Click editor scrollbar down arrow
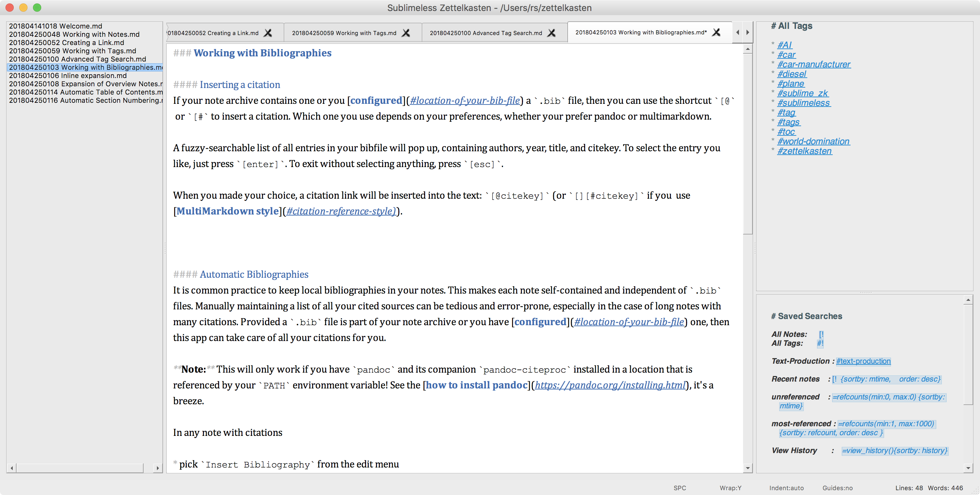The height and width of the screenshot is (495, 980). [748, 468]
